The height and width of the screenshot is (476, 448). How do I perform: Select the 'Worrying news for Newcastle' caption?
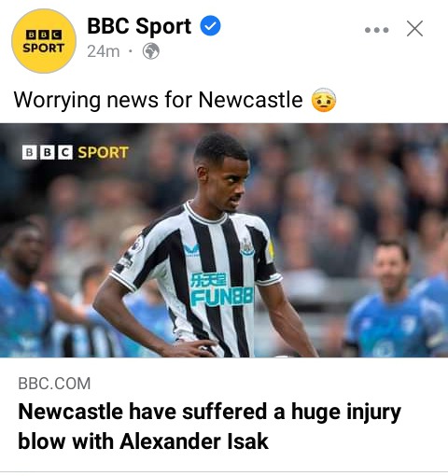click(158, 100)
